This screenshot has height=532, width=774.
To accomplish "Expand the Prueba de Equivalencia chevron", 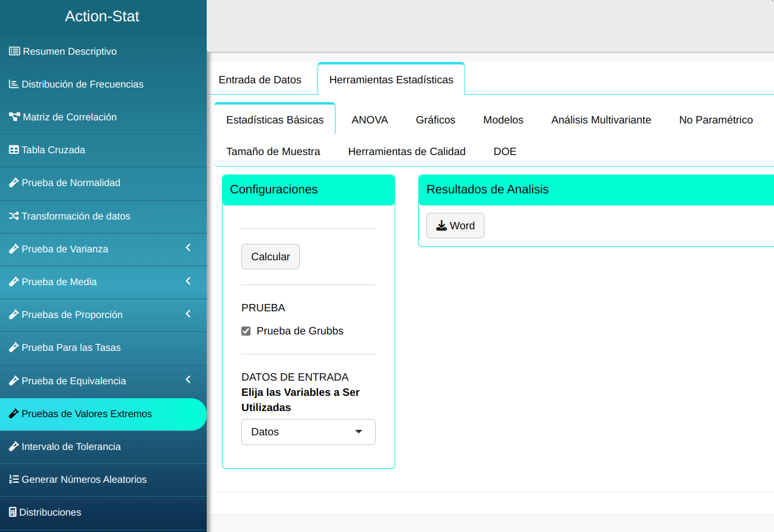I will (x=188, y=380).
